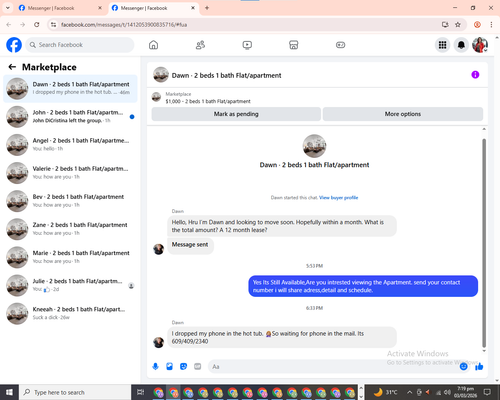Attach a file with the photo icon
Viewport: 500px width, 400px height.
point(170,367)
